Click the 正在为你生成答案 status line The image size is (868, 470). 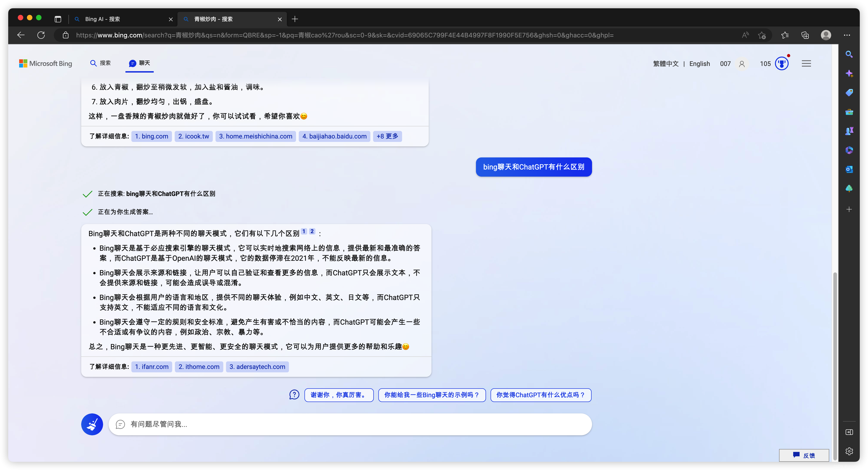[118, 212]
